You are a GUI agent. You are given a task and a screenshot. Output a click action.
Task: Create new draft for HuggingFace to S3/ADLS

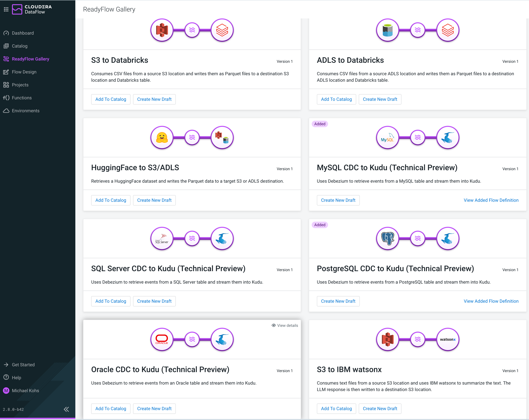pos(154,200)
